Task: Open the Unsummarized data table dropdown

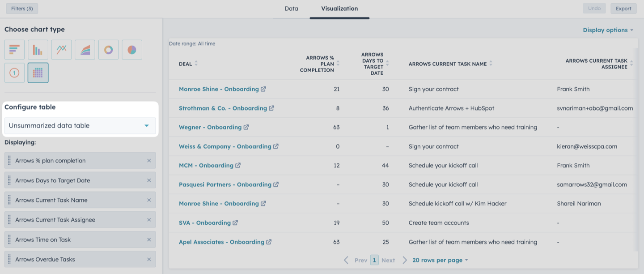Action: click(x=80, y=126)
